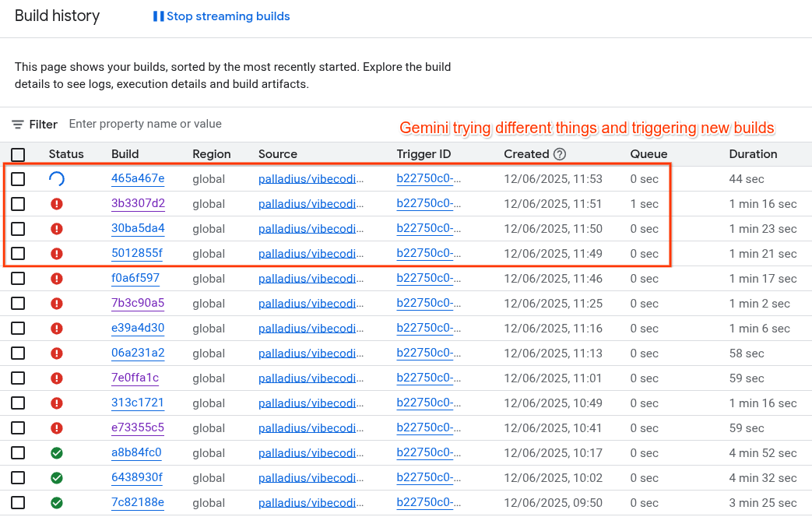The height and width of the screenshot is (517, 812).
Task: Select the checkbox for build e39a4d30
Action: click(x=18, y=329)
